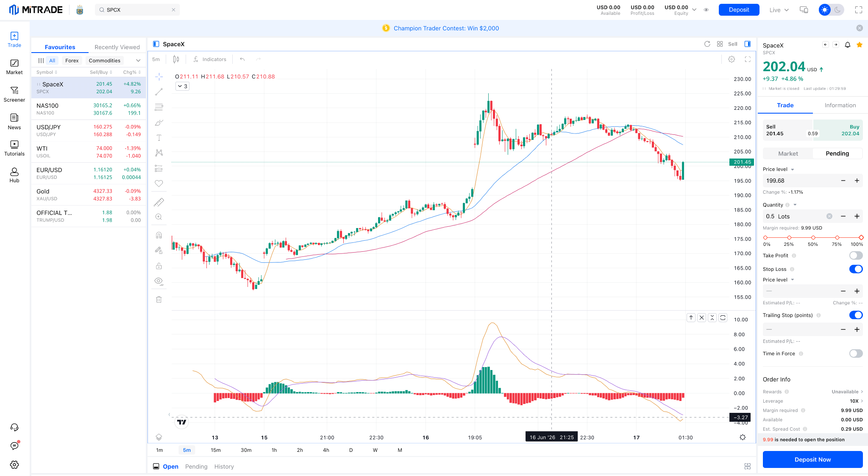Open the Screener page
Viewport: 868px width, 476px height.
14,94
